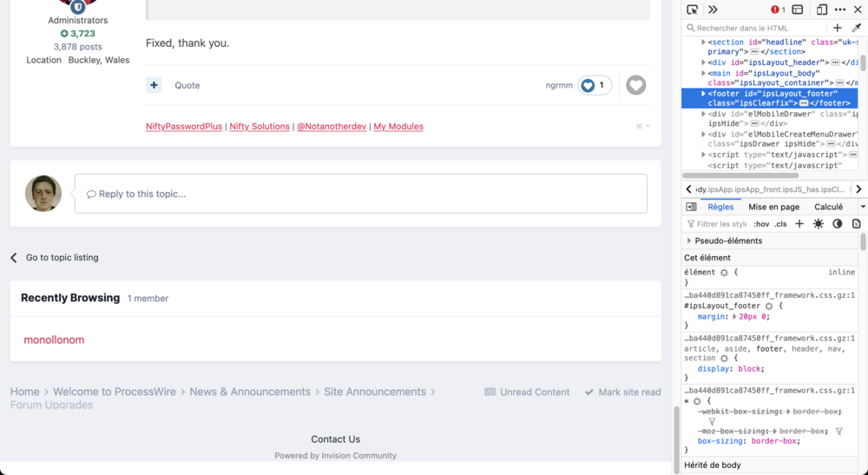The width and height of the screenshot is (868, 475).
Task: Activate the element picker in DevTools
Action: (692, 10)
